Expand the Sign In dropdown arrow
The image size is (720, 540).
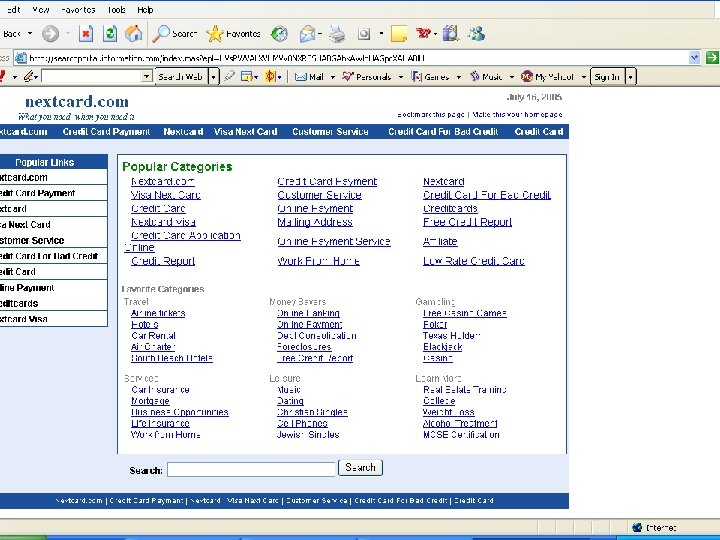pos(630,77)
